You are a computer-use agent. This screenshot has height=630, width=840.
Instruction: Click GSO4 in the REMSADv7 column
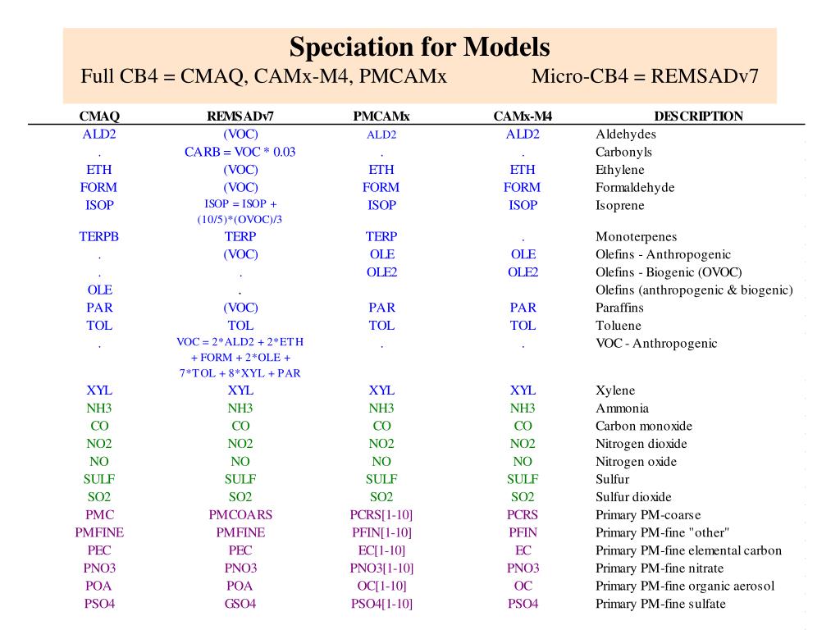point(240,604)
